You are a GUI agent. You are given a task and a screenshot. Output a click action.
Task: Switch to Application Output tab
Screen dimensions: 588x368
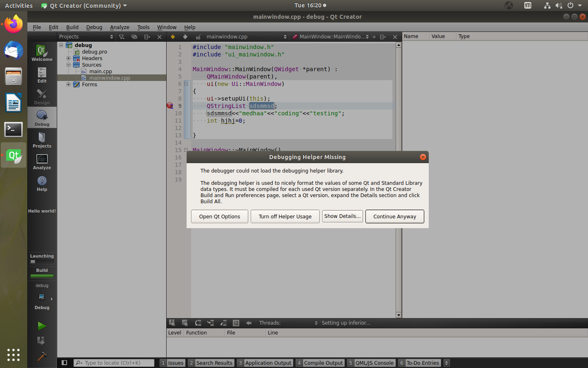(265, 363)
